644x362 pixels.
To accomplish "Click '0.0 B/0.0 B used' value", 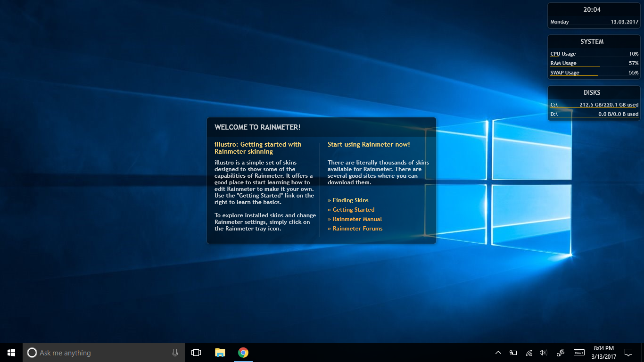I will [619, 114].
